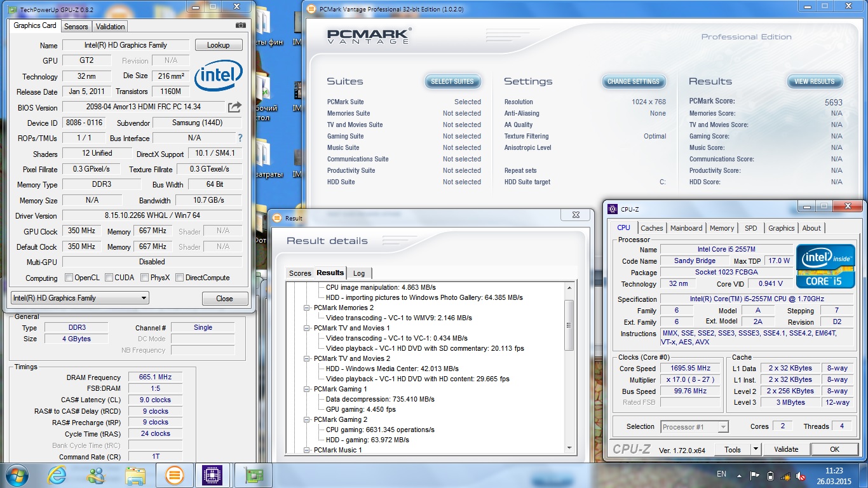
Task: Click the Intel Core i5 badge in CPU-Z
Action: tap(826, 266)
